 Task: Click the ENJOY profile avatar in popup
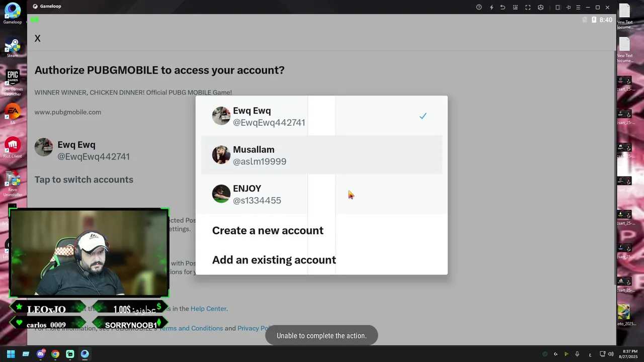pos(221,194)
